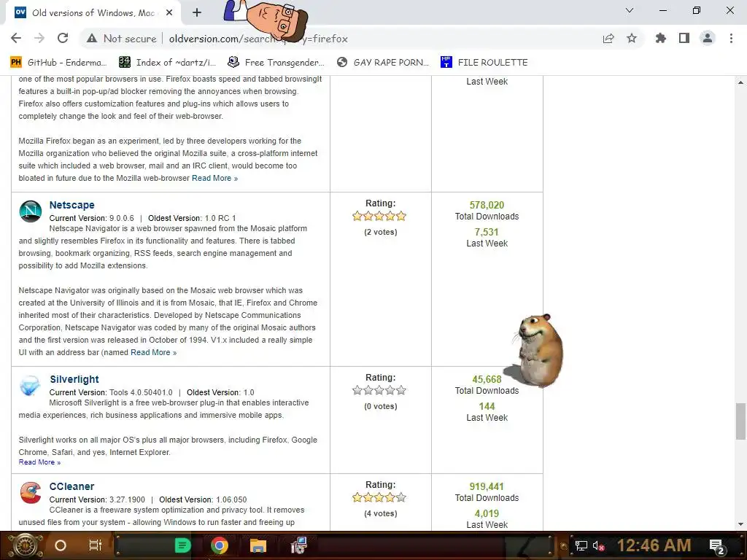The width and height of the screenshot is (747, 560).
Task: Reload the current page
Action: (x=63, y=39)
